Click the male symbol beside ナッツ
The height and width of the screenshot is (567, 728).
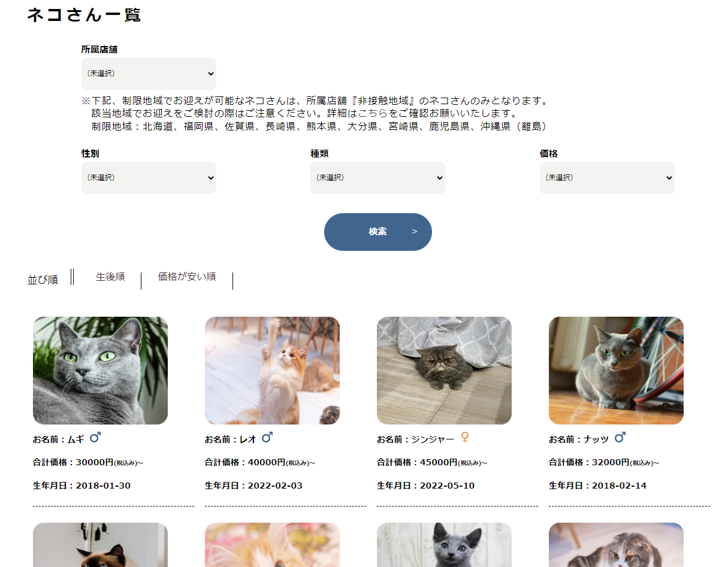[x=620, y=438]
